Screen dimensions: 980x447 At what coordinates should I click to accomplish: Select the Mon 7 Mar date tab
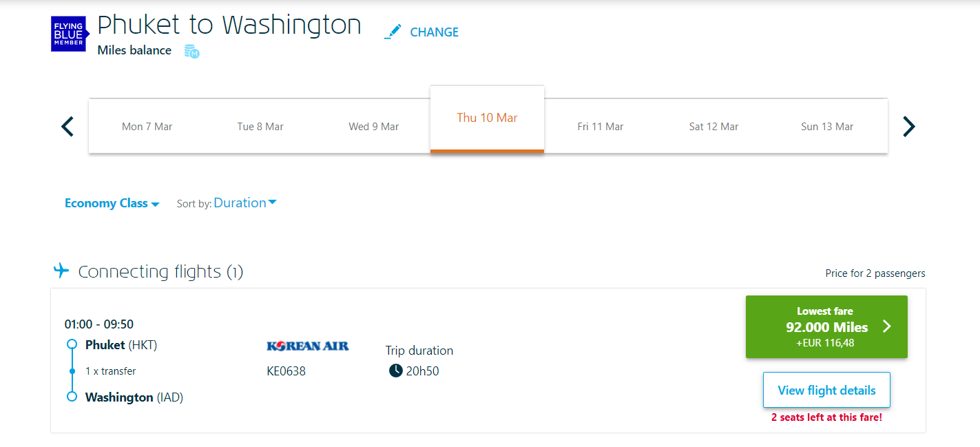point(147,126)
